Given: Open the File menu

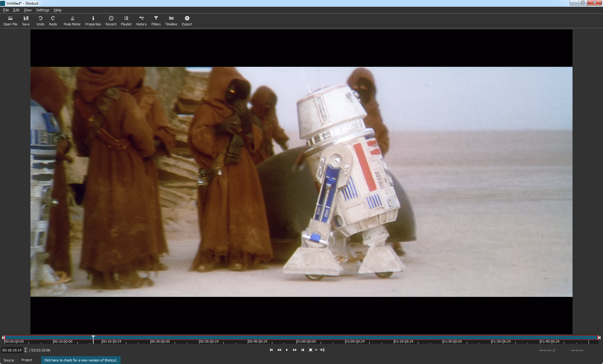Looking at the screenshot, I should [x=6, y=10].
